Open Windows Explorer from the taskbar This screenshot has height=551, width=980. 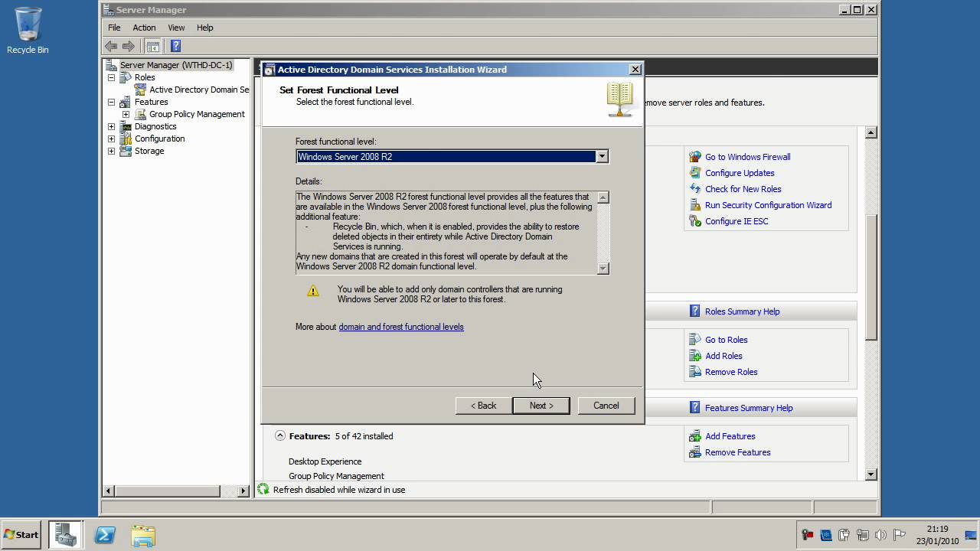pos(143,535)
